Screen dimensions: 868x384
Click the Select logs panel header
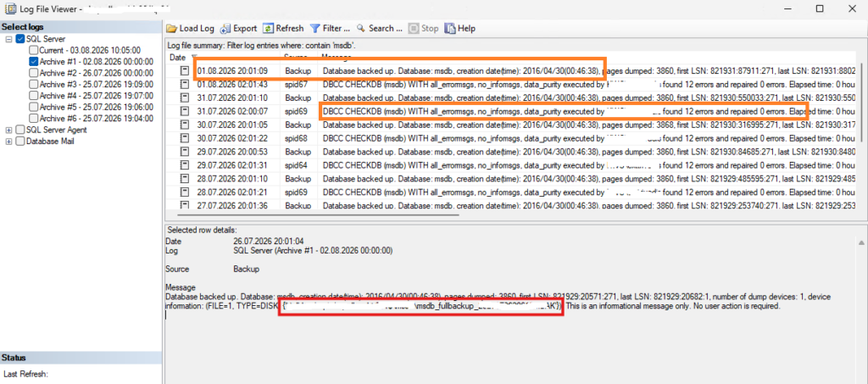pyautogui.click(x=81, y=26)
